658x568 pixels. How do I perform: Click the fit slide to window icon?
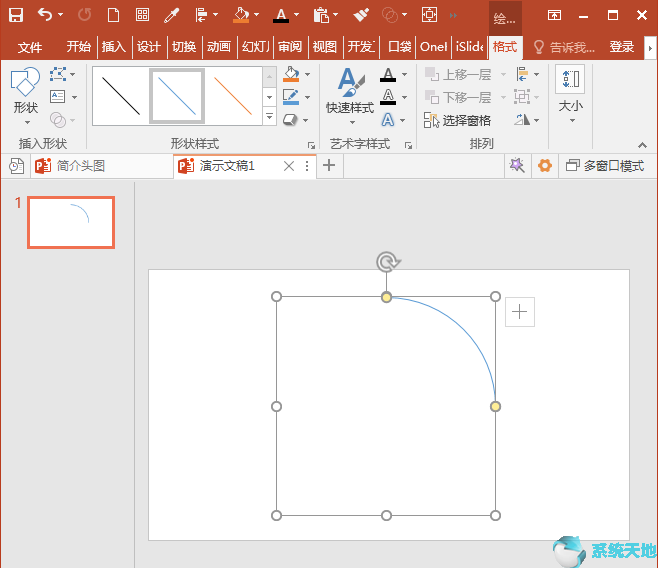point(429,15)
